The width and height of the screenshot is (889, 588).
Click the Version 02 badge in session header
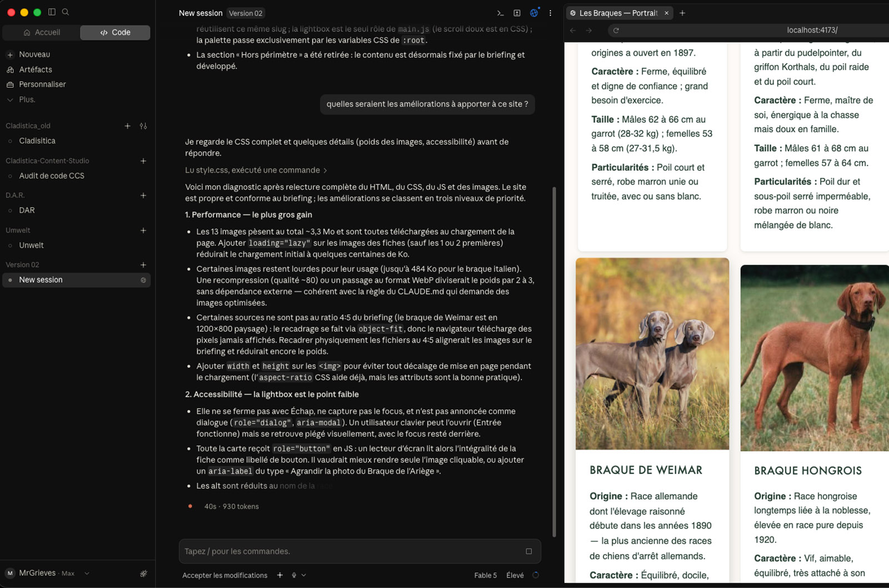[x=246, y=13]
